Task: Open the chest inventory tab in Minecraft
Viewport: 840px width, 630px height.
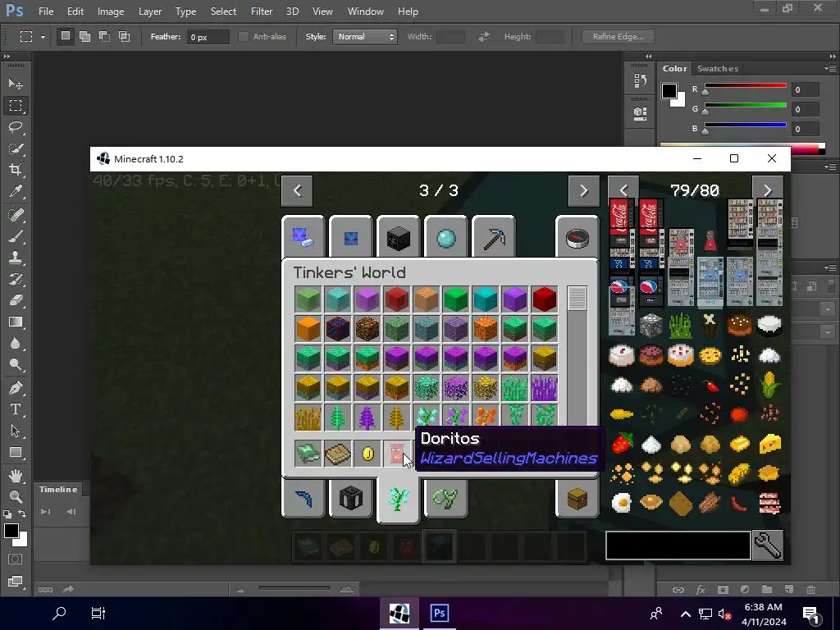Action: click(x=577, y=499)
